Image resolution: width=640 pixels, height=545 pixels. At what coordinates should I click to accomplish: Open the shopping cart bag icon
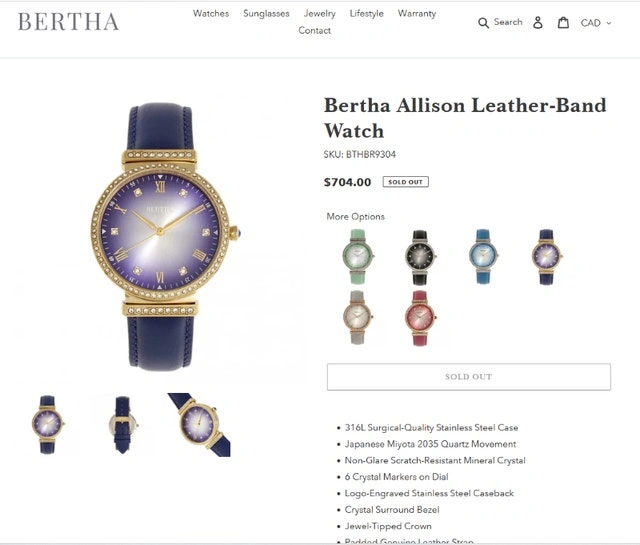[x=563, y=22]
